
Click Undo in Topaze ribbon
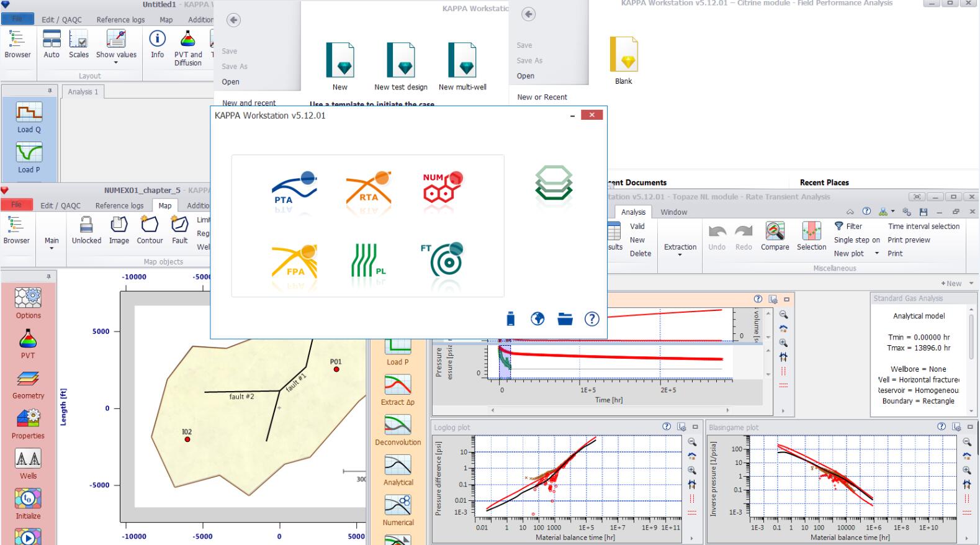717,238
